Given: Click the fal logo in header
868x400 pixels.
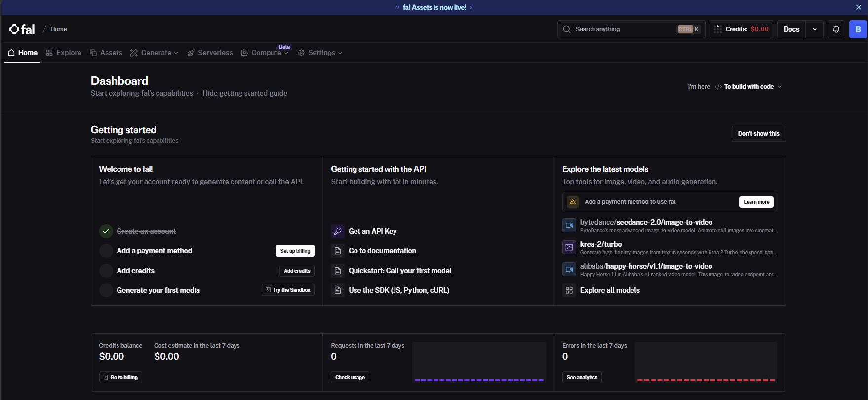Looking at the screenshot, I should pos(22,29).
